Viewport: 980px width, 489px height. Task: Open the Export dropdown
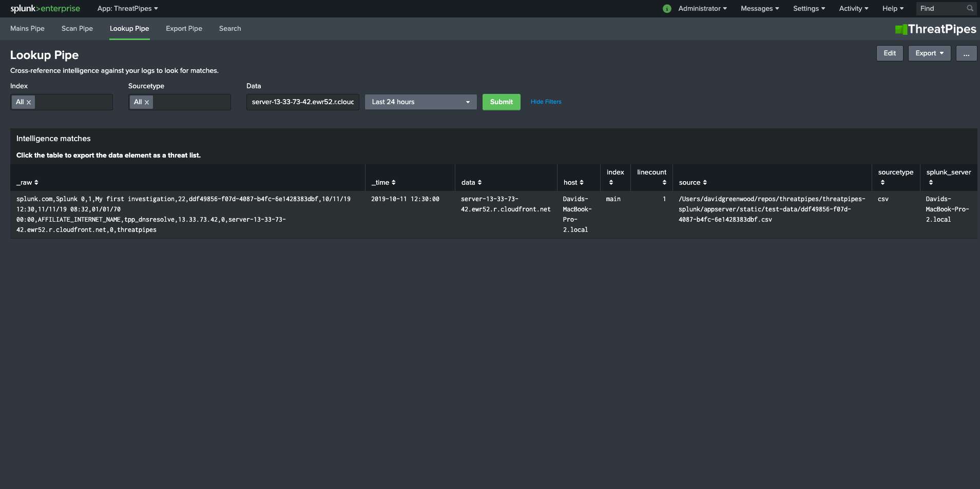tap(929, 53)
